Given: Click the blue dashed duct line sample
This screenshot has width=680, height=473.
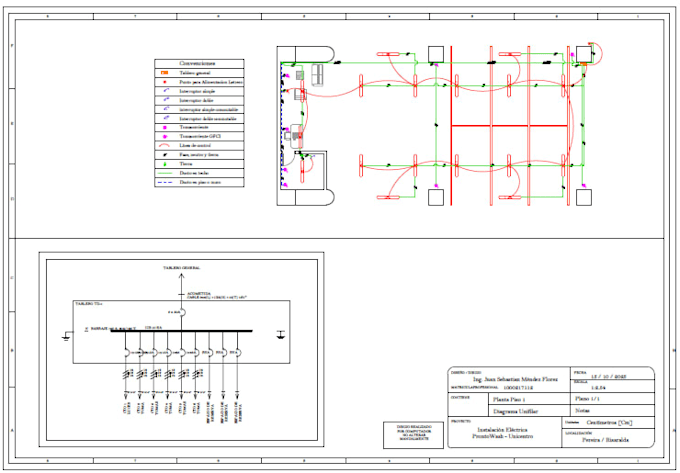Looking at the screenshot, I should tap(165, 182).
